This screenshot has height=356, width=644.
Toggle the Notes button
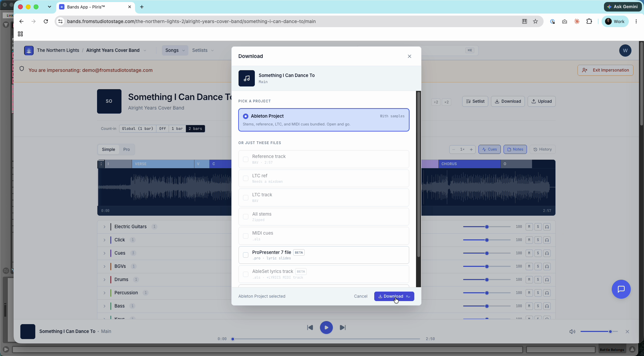pyautogui.click(x=515, y=150)
